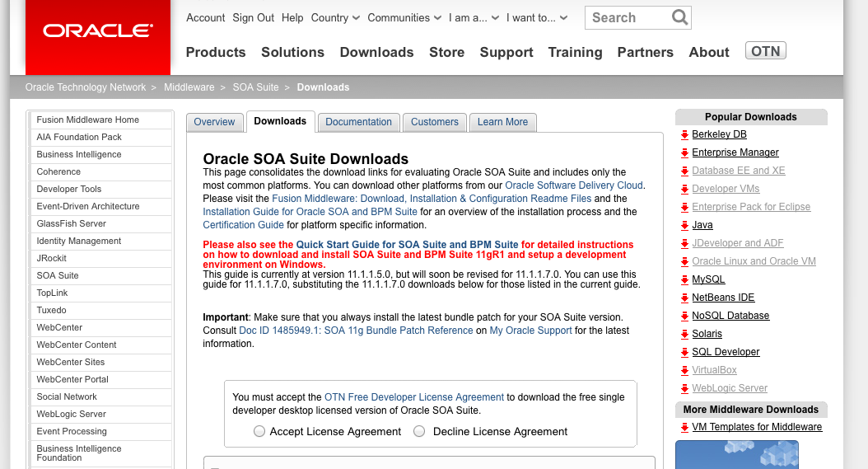Click the download icon beside Berkeley DB

pos(685,134)
